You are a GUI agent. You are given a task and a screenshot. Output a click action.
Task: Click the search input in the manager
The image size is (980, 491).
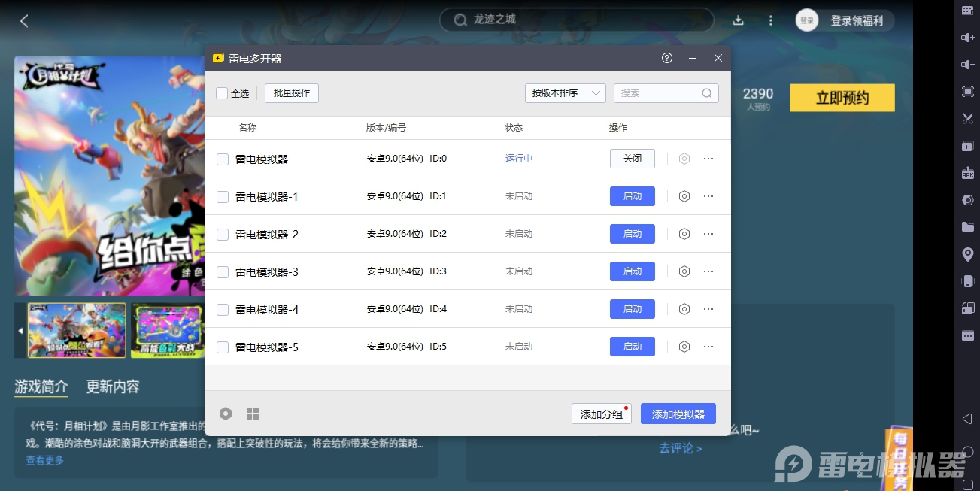(x=662, y=93)
